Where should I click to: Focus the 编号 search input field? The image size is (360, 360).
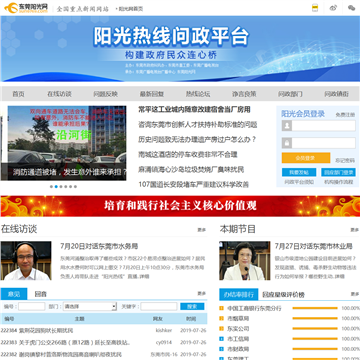point(32,306)
